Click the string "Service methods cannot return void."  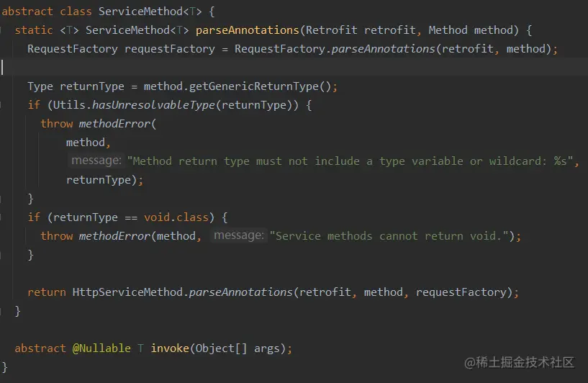389,236
